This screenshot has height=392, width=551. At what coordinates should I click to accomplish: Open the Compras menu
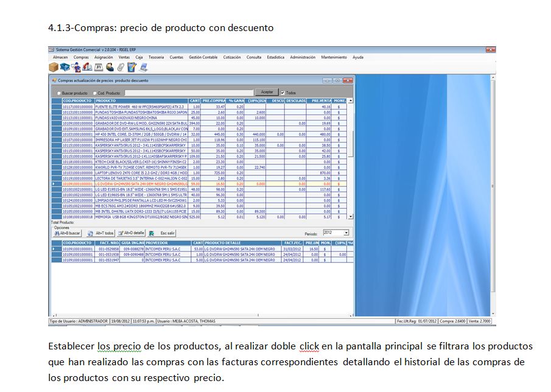coord(81,57)
